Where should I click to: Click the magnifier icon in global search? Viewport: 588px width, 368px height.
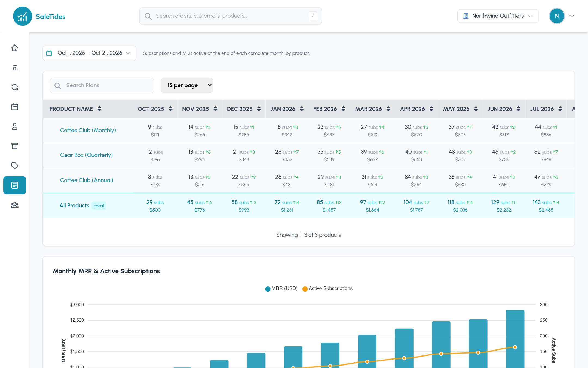(148, 16)
